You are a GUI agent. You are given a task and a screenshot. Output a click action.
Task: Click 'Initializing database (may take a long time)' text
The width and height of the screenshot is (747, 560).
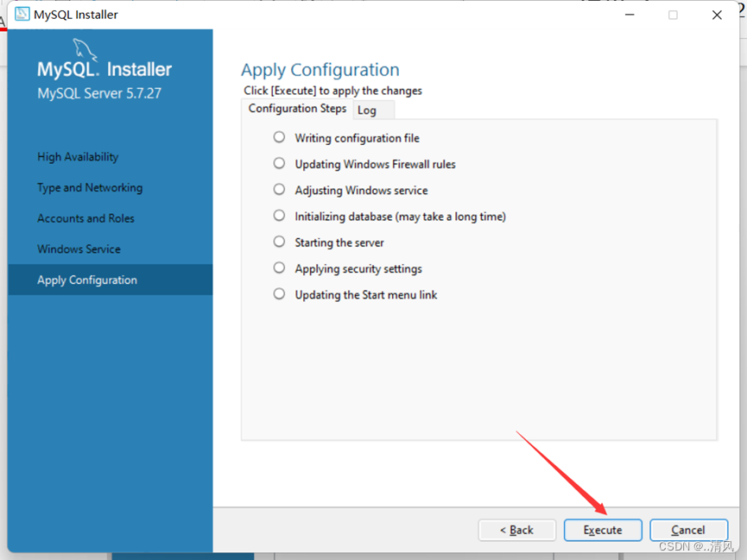(400, 217)
